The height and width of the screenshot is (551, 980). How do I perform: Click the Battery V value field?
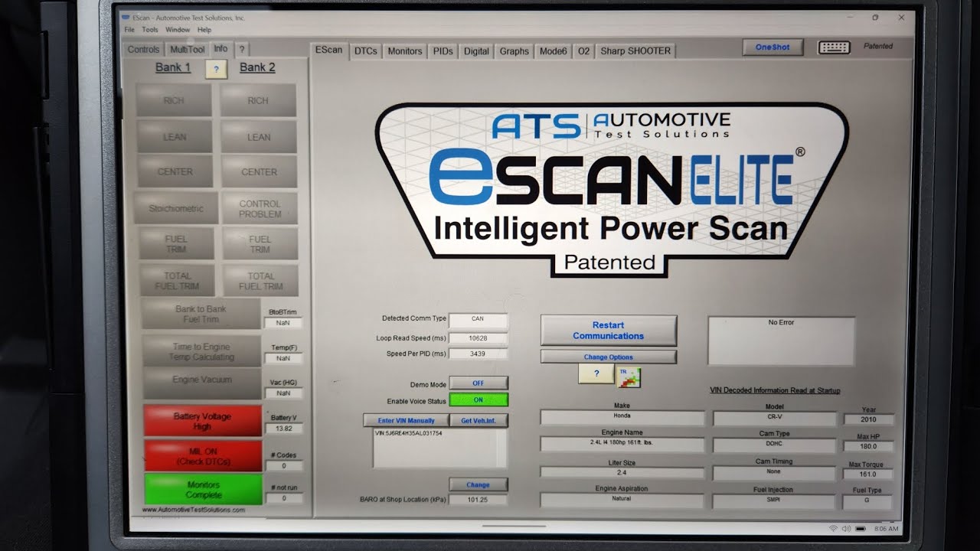coord(283,429)
